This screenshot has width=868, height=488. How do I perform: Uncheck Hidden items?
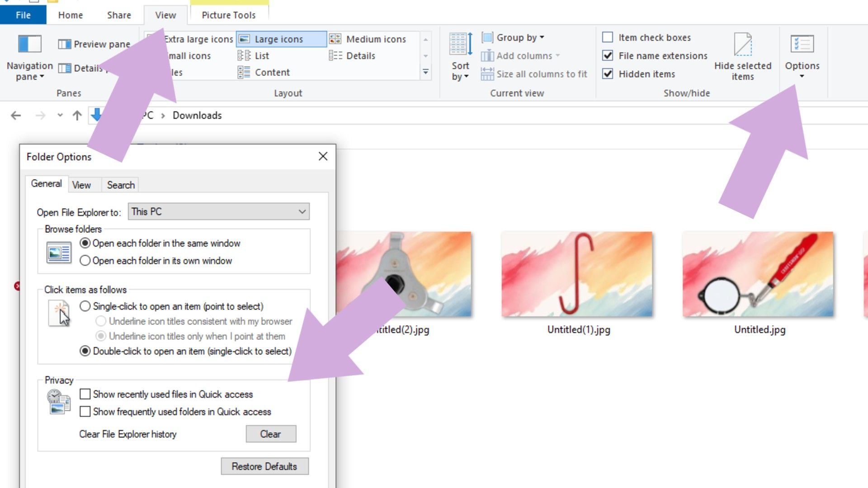(x=608, y=74)
